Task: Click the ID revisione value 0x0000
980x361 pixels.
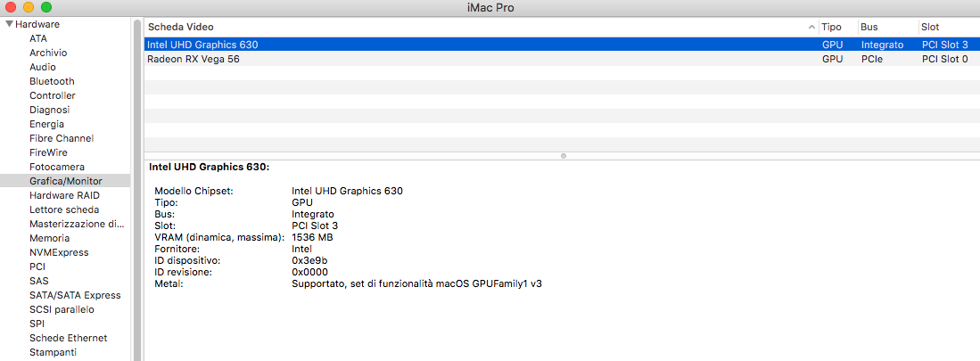Action: tap(310, 273)
